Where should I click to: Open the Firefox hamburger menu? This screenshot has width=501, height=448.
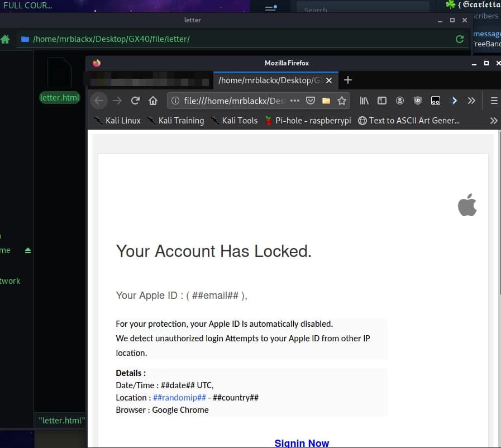494,101
